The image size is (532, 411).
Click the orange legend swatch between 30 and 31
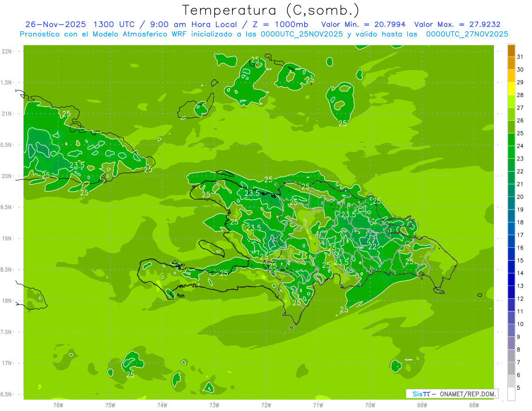pyautogui.click(x=511, y=63)
